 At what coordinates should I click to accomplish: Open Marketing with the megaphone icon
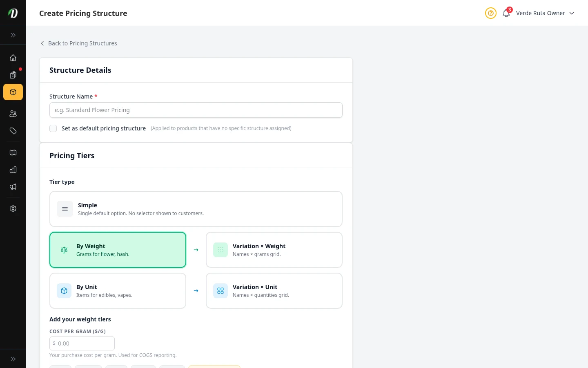(x=13, y=187)
